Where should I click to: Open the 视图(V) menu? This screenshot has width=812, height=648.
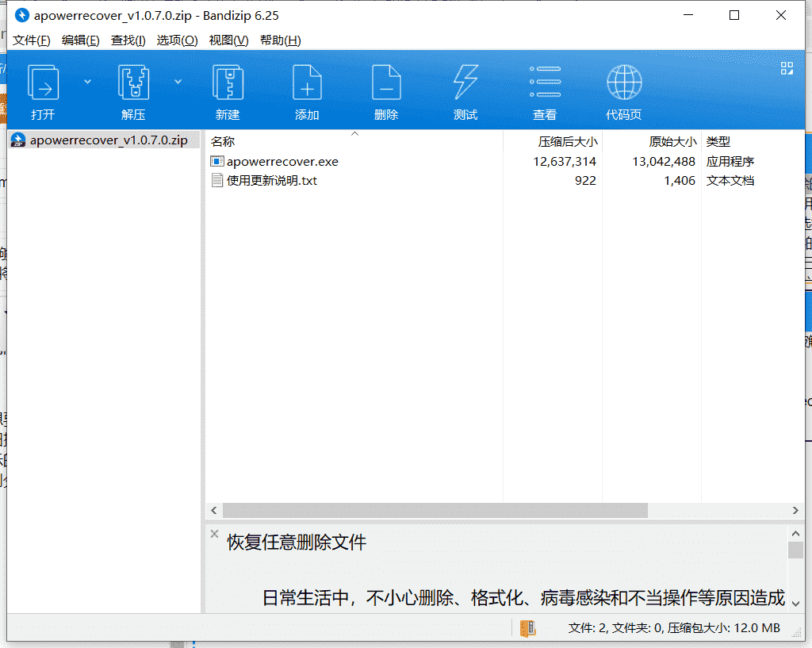(x=228, y=40)
